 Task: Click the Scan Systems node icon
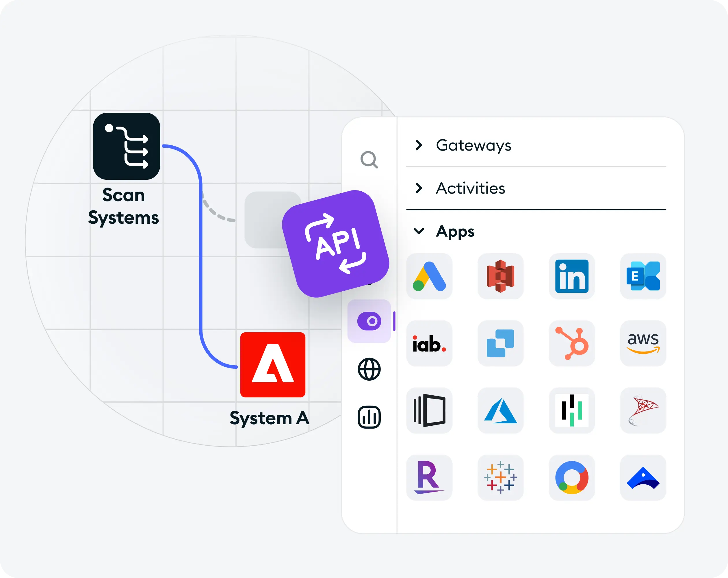click(x=127, y=146)
